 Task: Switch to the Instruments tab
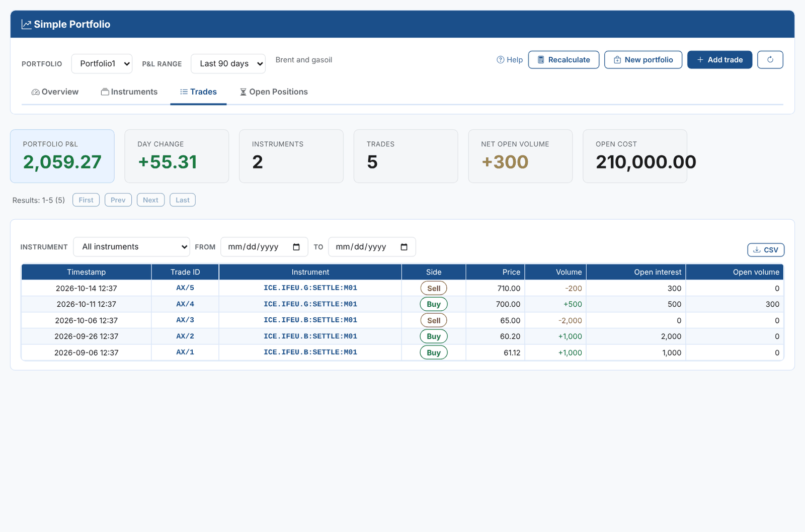click(129, 92)
